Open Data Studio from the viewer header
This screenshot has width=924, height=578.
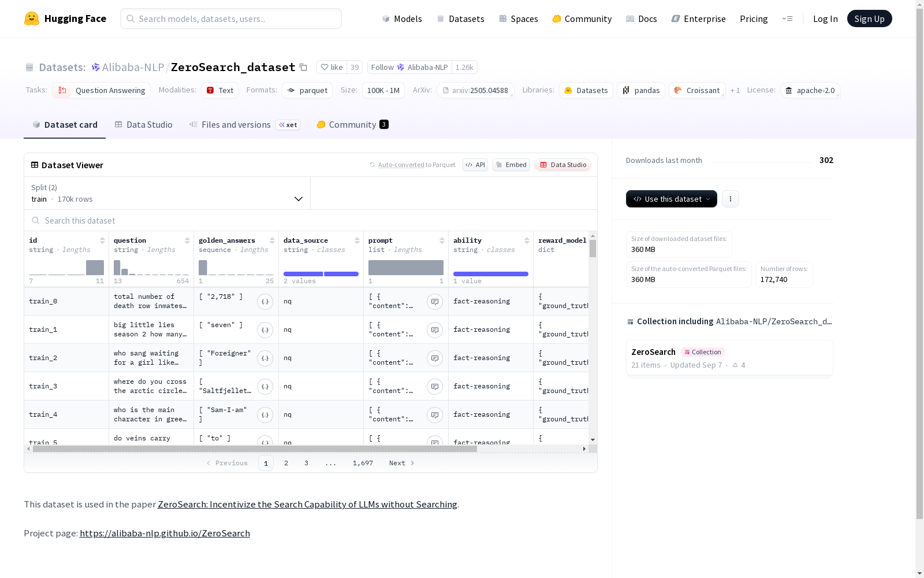[x=563, y=165]
